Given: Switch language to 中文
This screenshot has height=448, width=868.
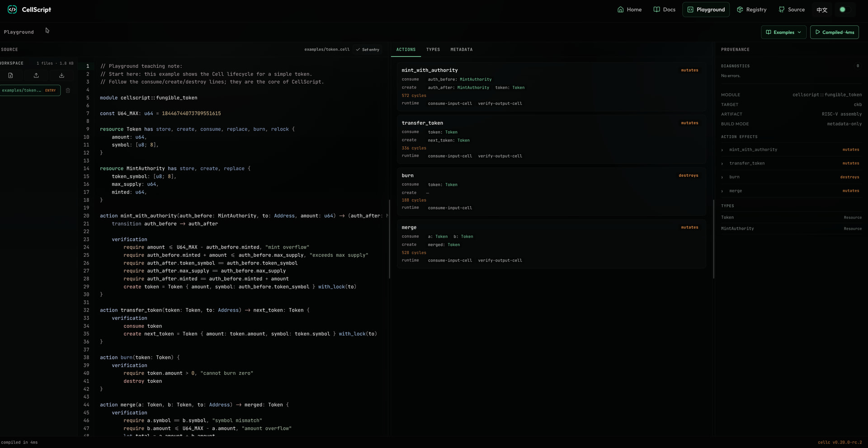Looking at the screenshot, I should pos(822,9).
